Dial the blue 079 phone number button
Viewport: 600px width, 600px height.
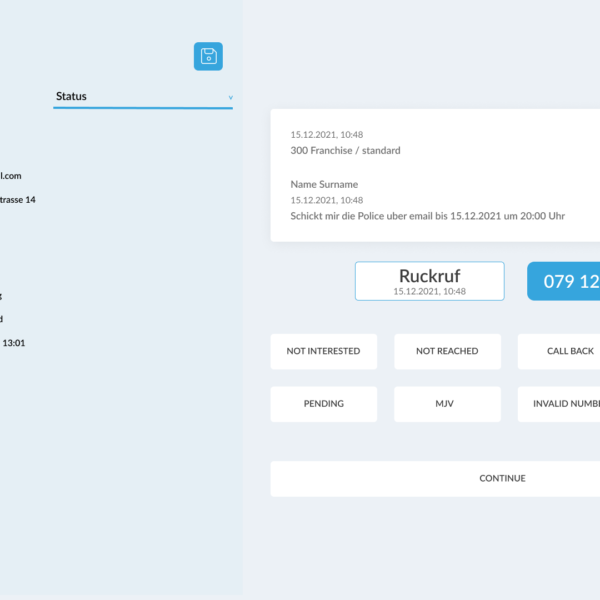pyautogui.click(x=565, y=281)
